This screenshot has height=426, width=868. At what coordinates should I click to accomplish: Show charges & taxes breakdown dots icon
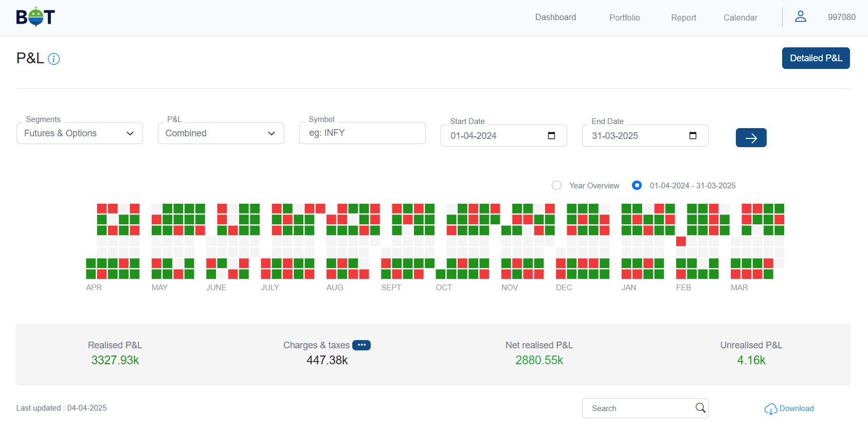click(361, 345)
